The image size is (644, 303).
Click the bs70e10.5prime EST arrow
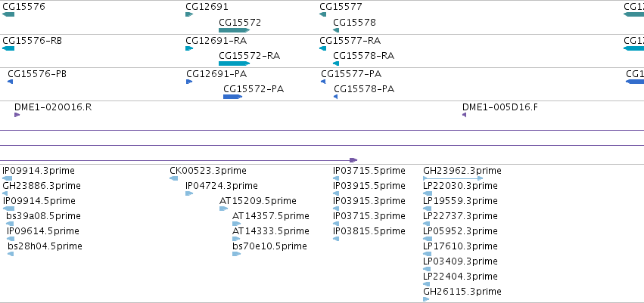click(236, 254)
